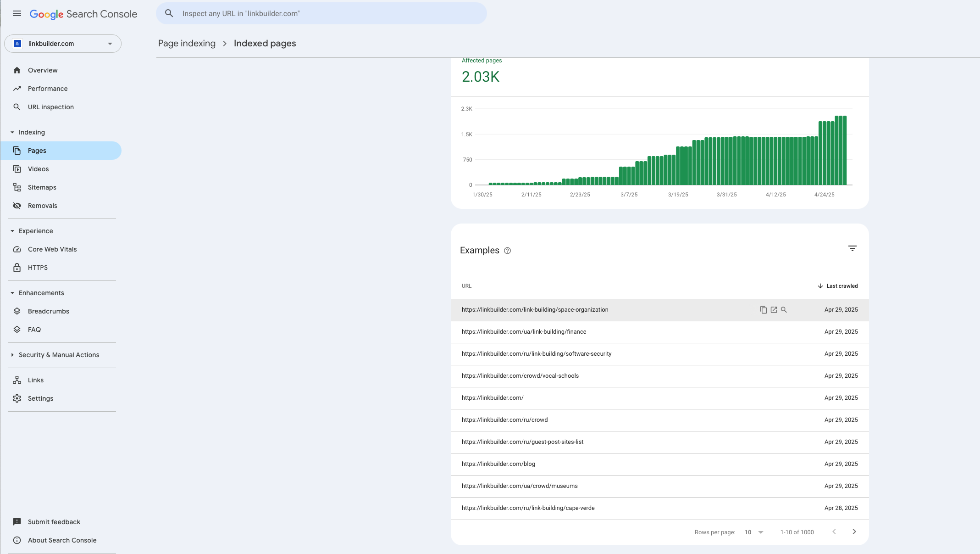Click the ua/link-building/finance URL row

tap(659, 332)
